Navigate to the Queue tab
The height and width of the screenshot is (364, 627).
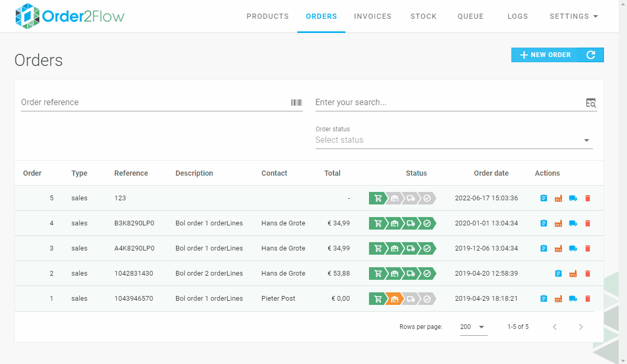pos(471,16)
